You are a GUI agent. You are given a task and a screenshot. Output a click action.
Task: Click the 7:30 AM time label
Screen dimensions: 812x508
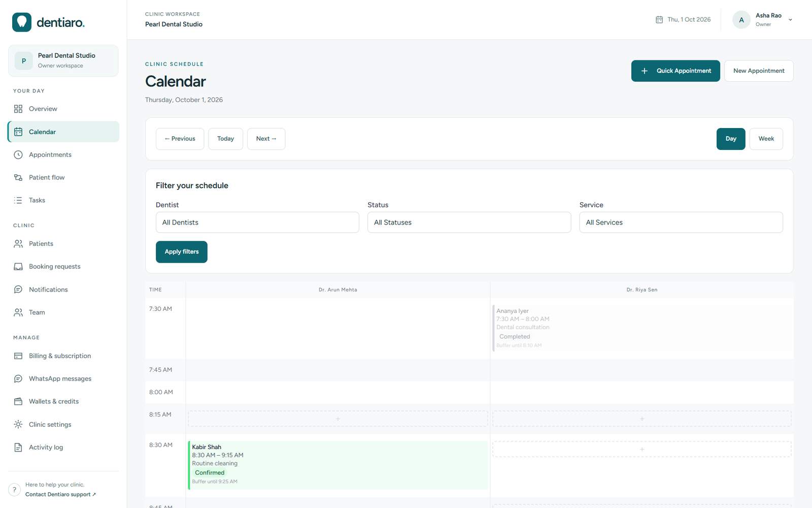tap(160, 309)
